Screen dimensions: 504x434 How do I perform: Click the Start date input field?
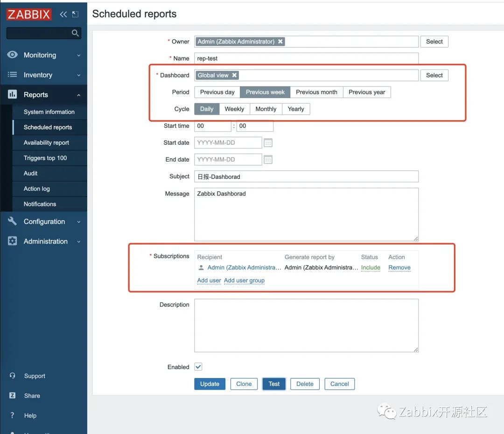(x=228, y=143)
